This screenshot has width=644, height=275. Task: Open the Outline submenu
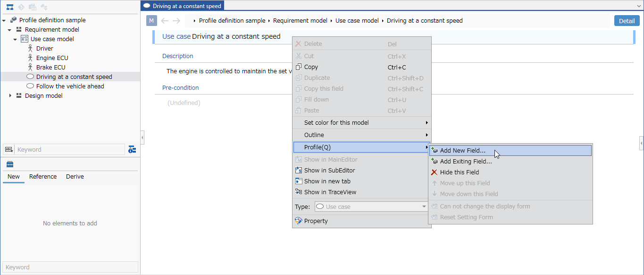(362, 135)
